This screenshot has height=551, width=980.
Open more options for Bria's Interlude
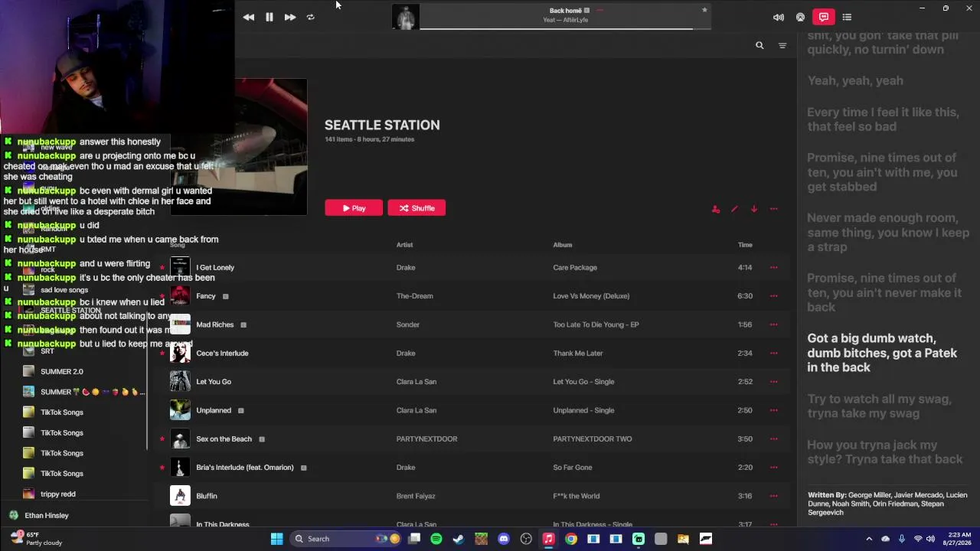(x=773, y=468)
